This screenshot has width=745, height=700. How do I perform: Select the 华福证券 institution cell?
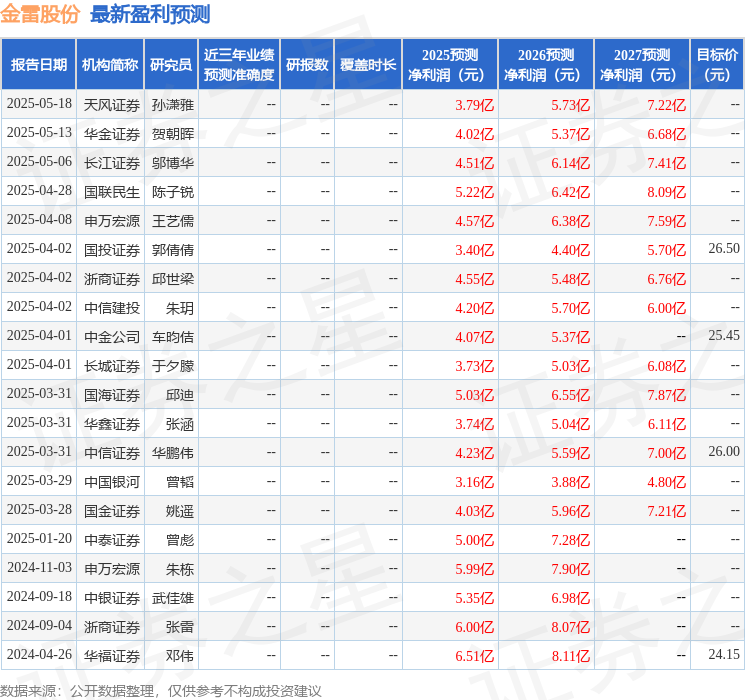click(112, 656)
